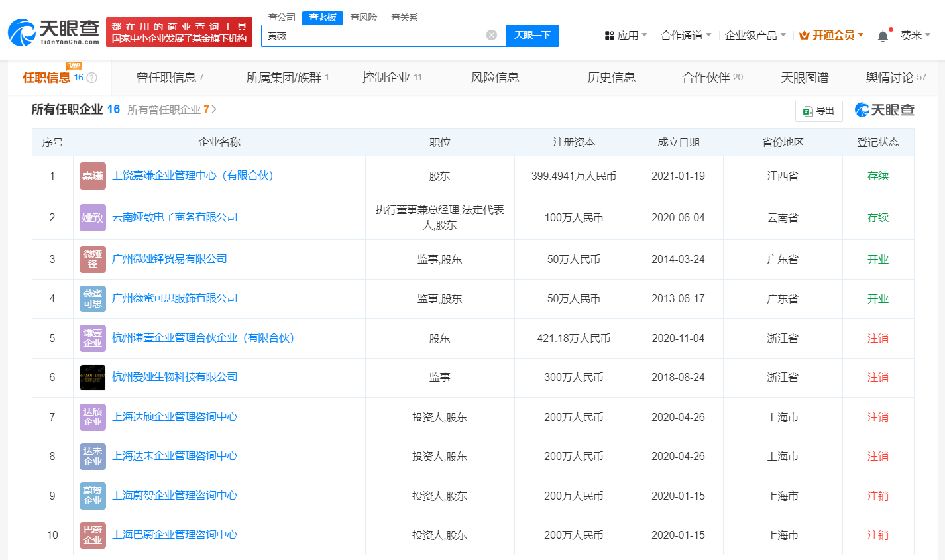Viewport: 945px width, 560px height.
Task: Click the 天眼一下 search button
Action: pyautogui.click(x=532, y=35)
